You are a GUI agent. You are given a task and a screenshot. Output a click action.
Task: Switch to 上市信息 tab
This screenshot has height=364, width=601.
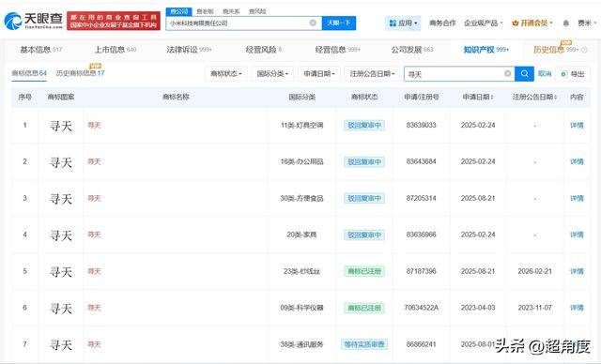115,50
